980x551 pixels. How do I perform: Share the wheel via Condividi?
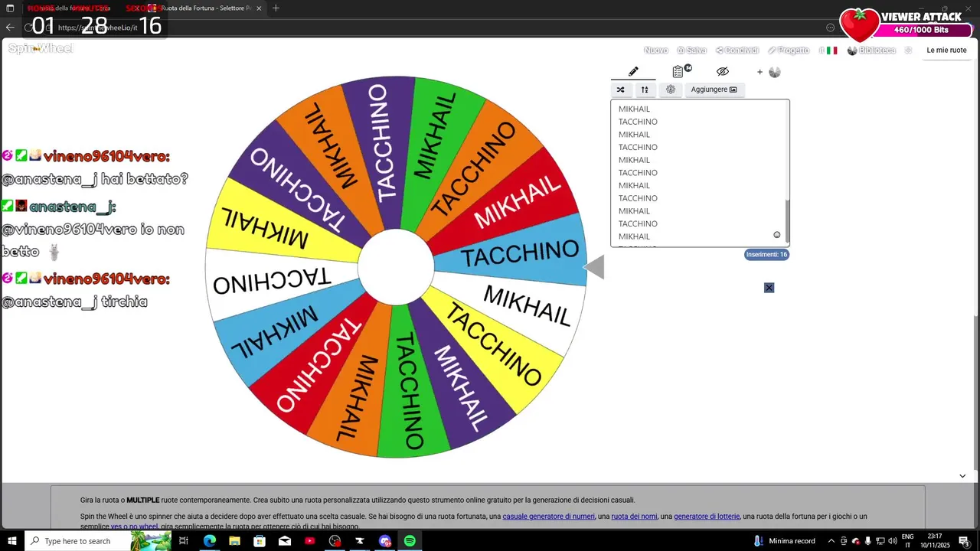pyautogui.click(x=737, y=51)
